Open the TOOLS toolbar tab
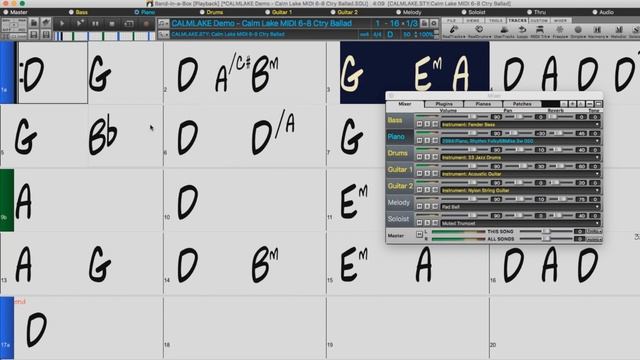 pyautogui.click(x=496, y=20)
